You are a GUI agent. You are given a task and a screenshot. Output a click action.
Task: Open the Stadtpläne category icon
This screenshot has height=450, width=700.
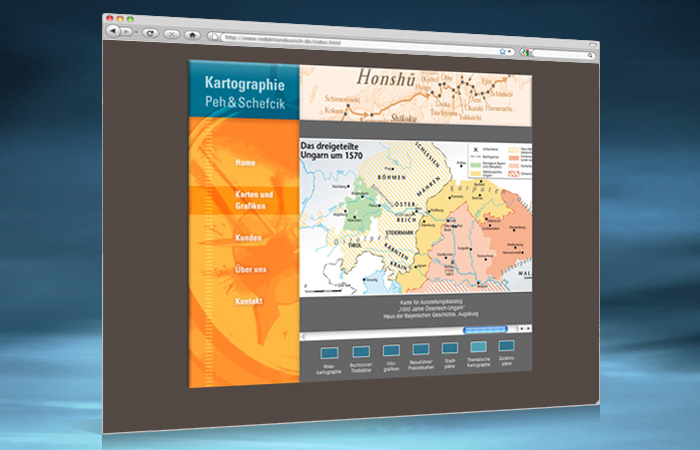pos(449,348)
